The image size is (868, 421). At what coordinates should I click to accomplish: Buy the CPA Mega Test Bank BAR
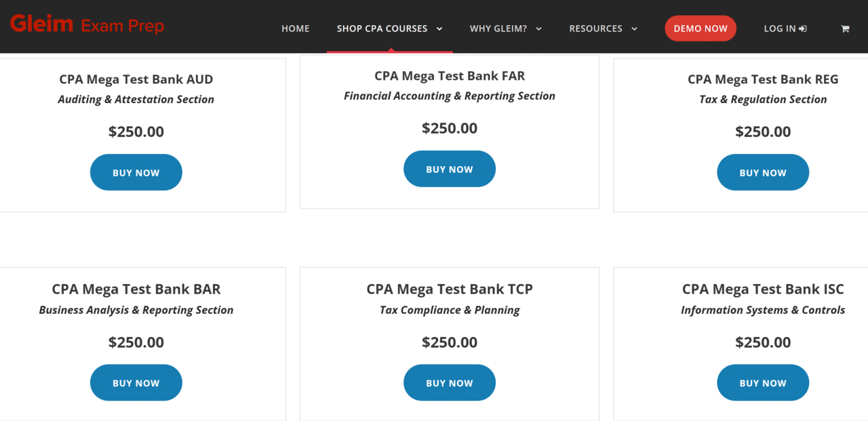pyautogui.click(x=136, y=382)
